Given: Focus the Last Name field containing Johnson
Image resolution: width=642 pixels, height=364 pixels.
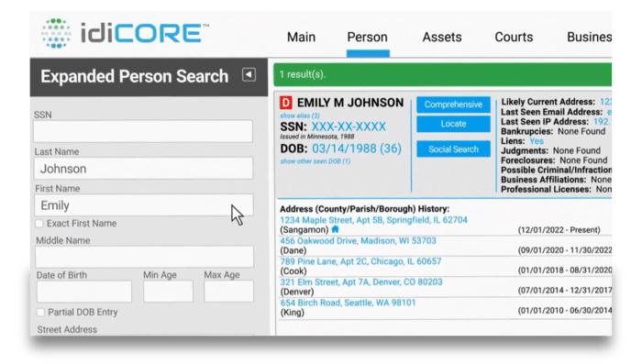Looking at the screenshot, I should (x=143, y=169).
